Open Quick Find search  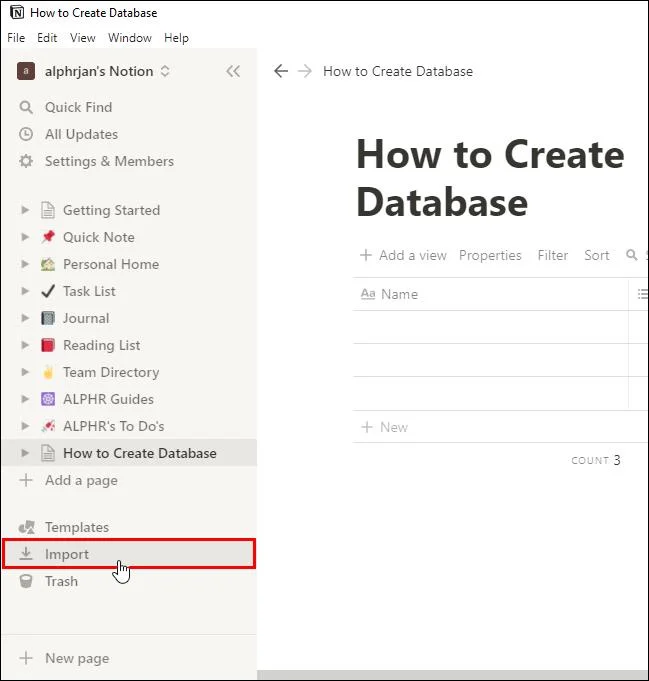coord(78,107)
